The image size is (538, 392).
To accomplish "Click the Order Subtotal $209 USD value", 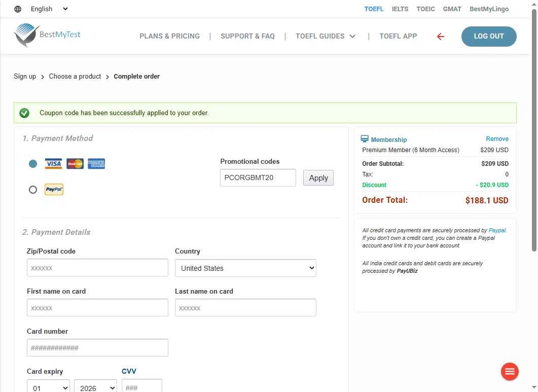I will (495, 164).
